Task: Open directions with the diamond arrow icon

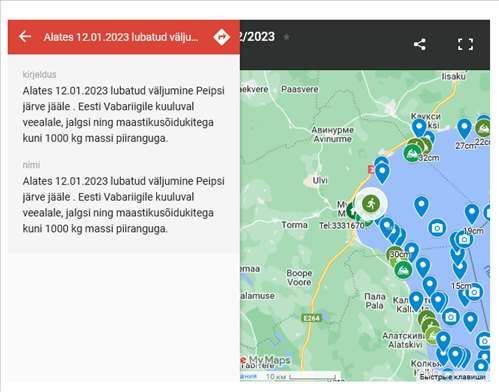Action: (222, 37)
